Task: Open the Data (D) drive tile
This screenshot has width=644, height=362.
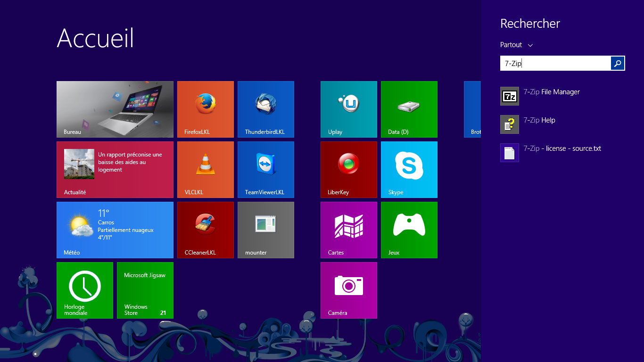Action: click(x=409, y=109)
